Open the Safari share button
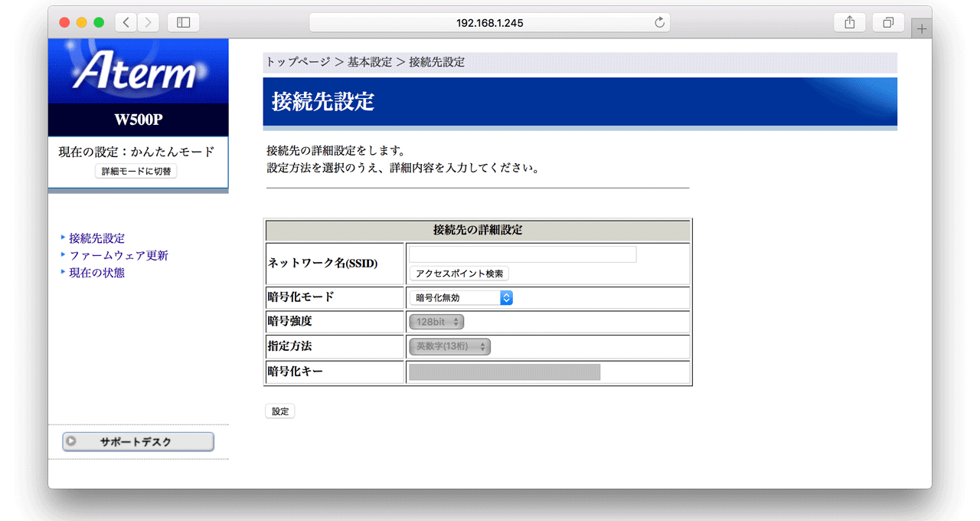The width and height of the screenshot is (980, 521). [x=850, y=22]
